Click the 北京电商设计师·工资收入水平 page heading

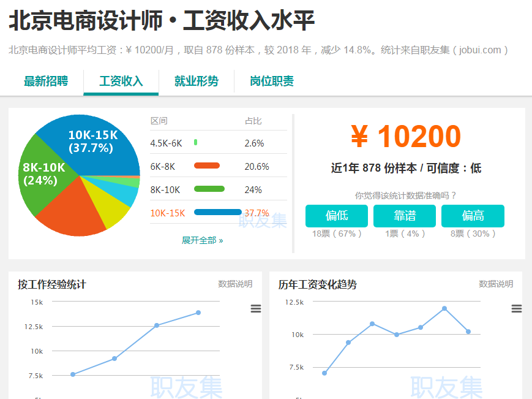[x=162, y=21]
